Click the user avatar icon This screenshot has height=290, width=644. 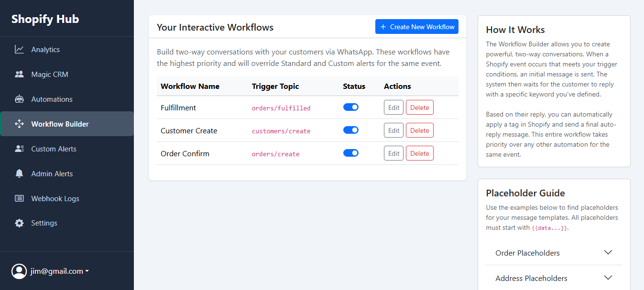19,271
